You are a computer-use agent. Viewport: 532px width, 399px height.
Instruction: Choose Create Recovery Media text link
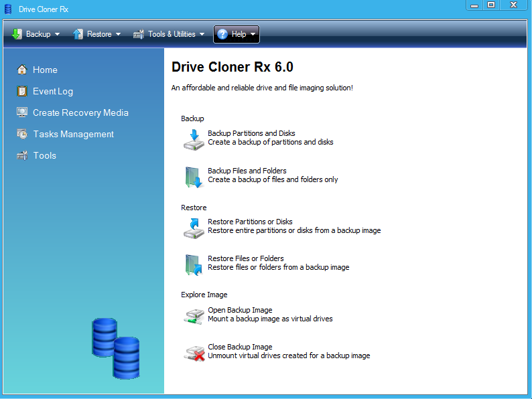80,112
